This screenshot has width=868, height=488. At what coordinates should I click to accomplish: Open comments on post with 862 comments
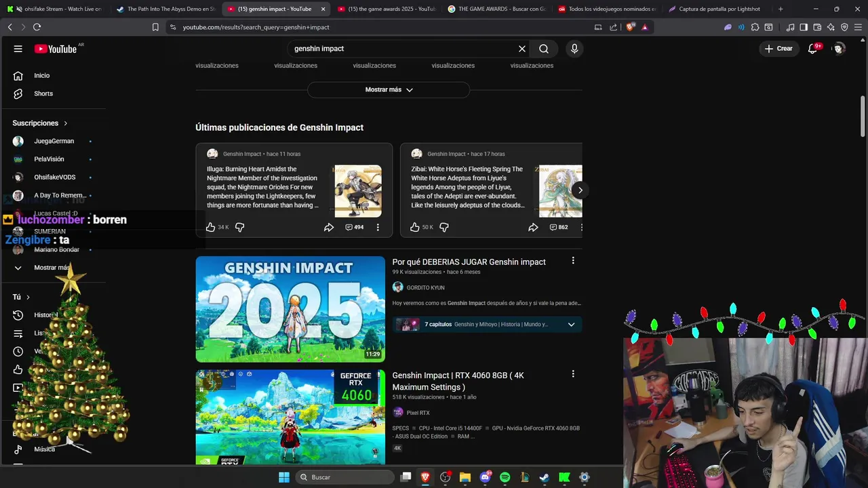pyautogui.click(x=559, y=227)
